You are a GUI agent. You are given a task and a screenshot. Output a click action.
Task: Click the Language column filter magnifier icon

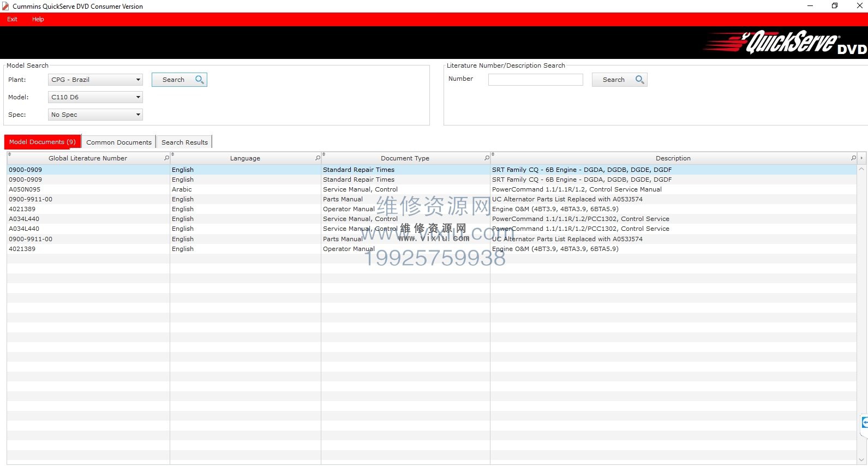[x=318, y=158]
